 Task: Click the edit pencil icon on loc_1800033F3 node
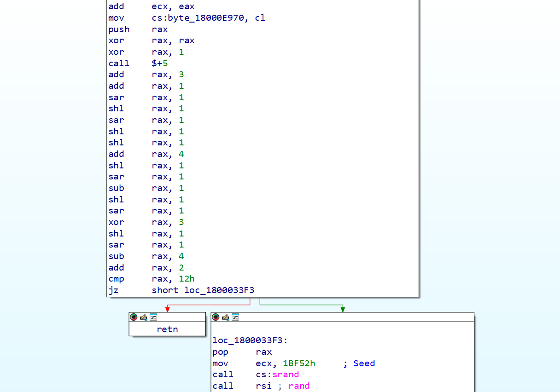click(x=225, y=317)
